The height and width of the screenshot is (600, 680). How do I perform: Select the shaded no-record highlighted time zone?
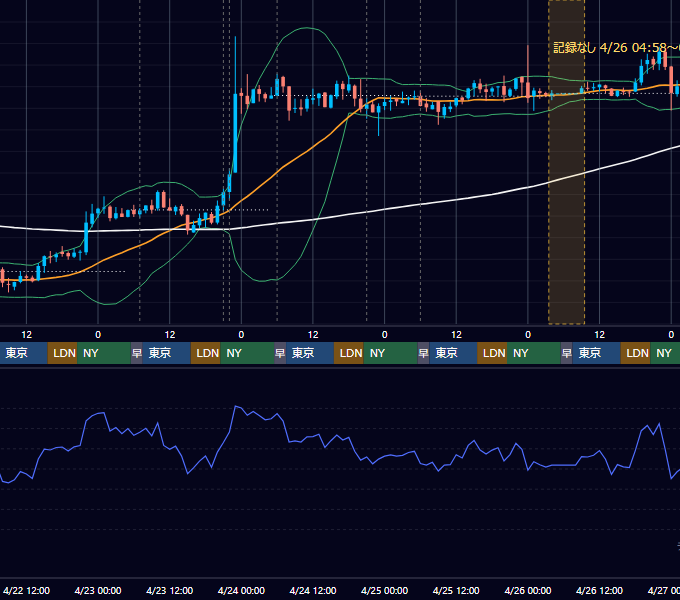(x=566, y=162)
